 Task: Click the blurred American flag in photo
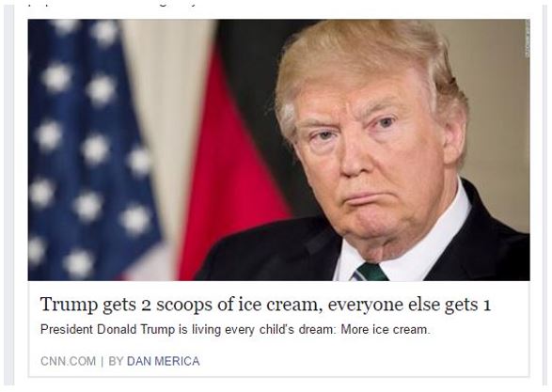point(91,148)
